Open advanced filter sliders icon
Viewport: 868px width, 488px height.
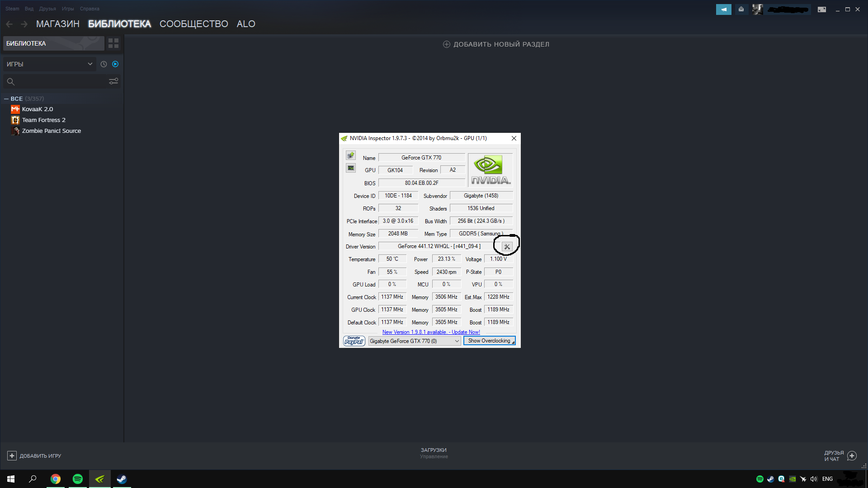click(x=113, y=81)
